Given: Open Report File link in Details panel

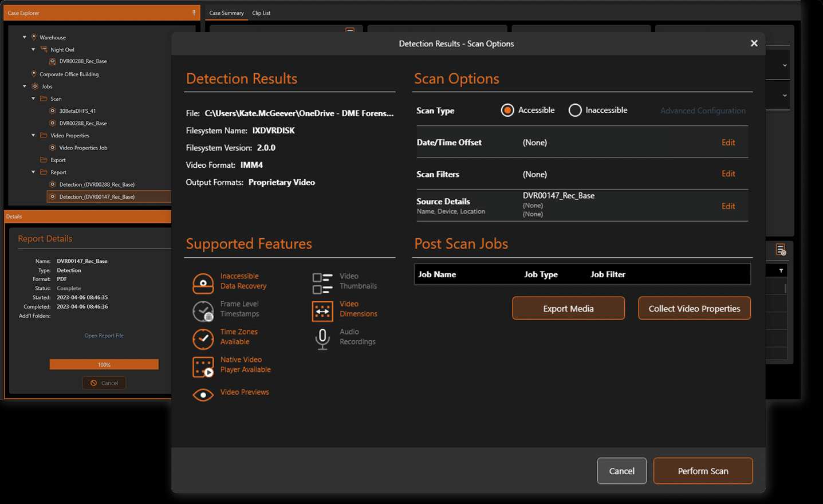Looking at the screenshot, I should (104, 336).
